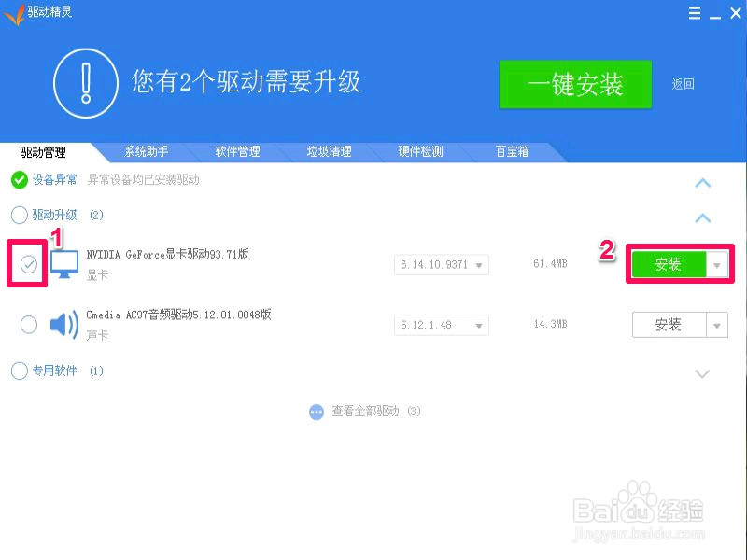Click the 驱动升级 label
Screen dimensions: 747x560
click(x=55, y=216)
